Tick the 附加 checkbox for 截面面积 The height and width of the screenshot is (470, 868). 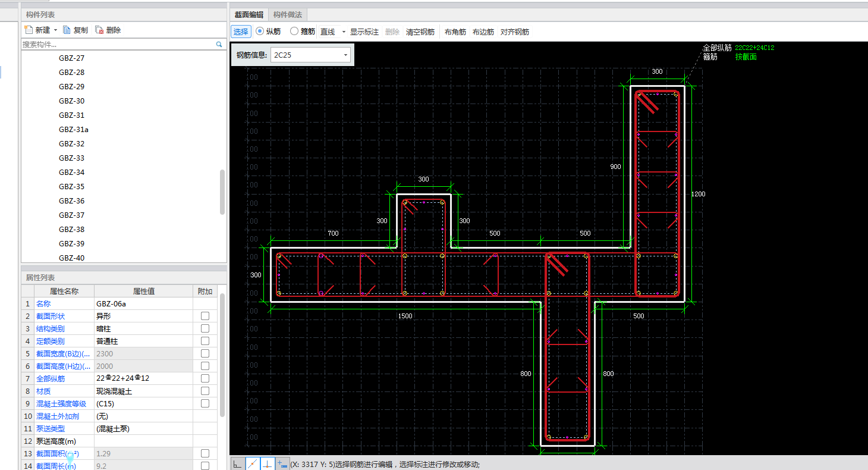[205, 453]
